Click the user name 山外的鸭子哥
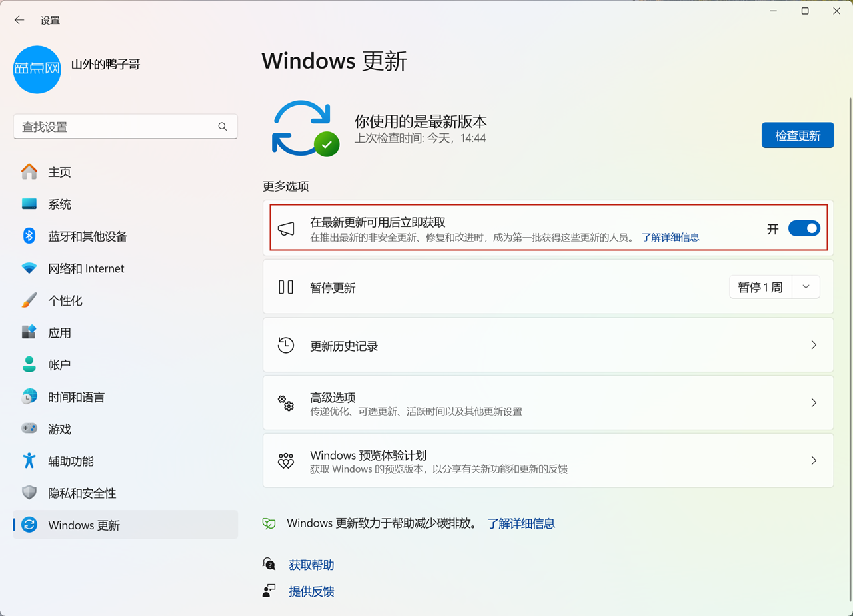Screen dimensions: 853x616 [x=106, y=65]
